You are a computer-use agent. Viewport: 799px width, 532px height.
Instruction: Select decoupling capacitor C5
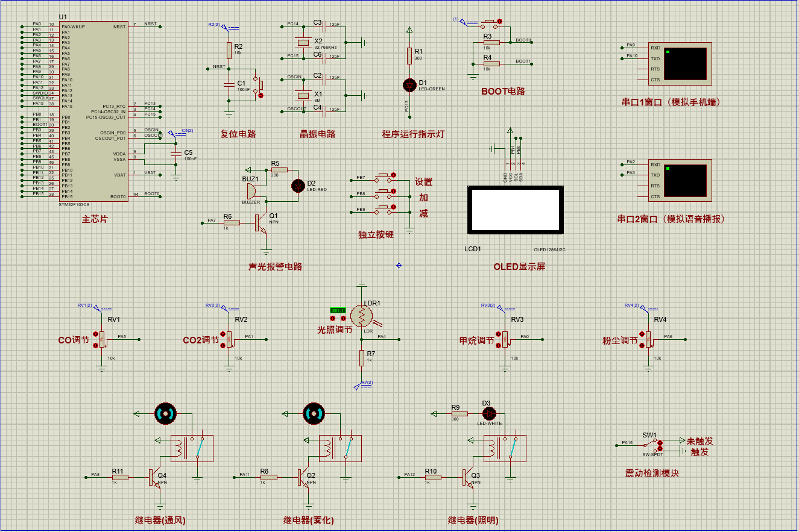tap(176, 154)
